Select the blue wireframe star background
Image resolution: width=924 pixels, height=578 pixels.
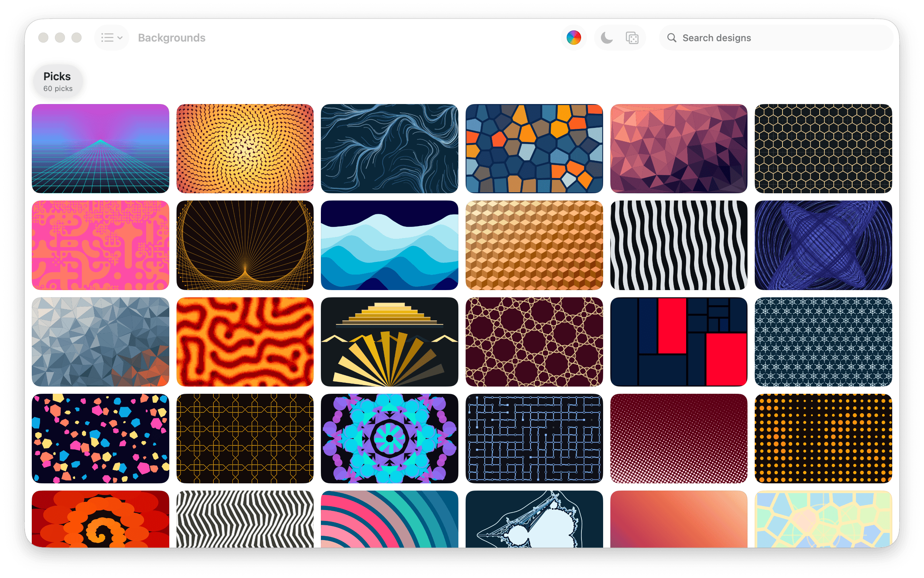(x=824, y=245)
